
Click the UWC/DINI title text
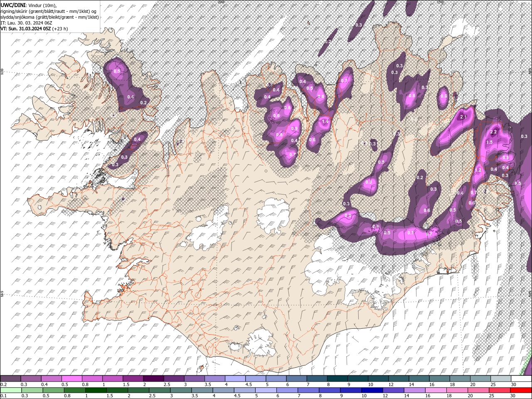(12, 5)
